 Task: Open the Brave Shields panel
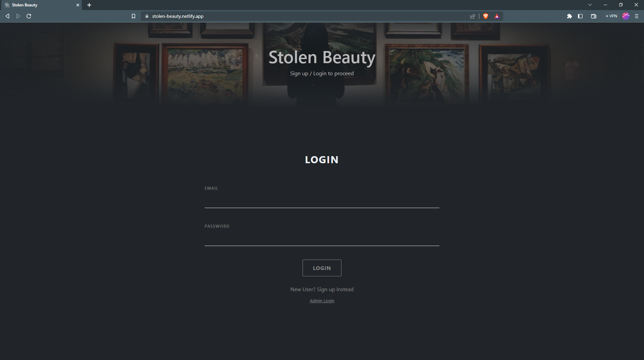pyautogui.click(x=486, y=16)
